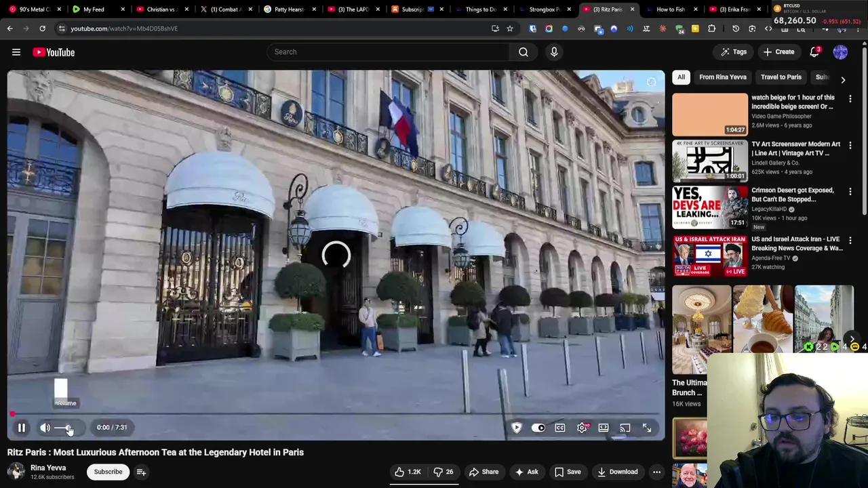Open the player settings gear

582,428
